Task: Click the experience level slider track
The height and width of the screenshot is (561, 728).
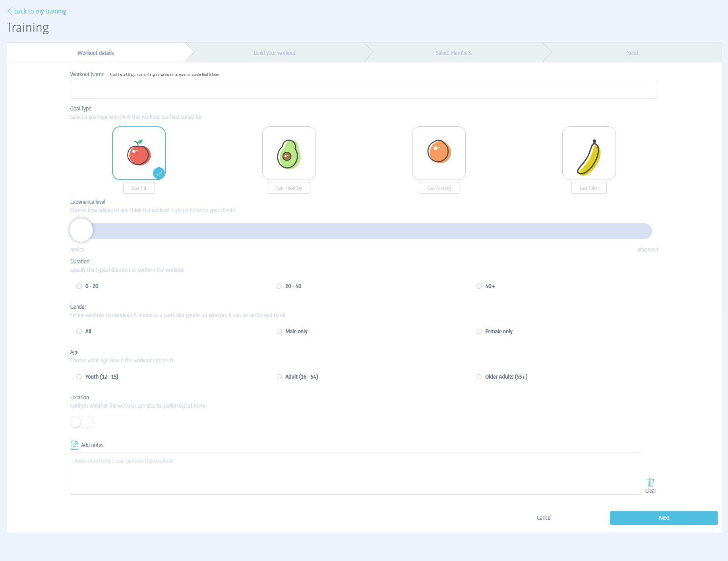Action: click(361, 231)
